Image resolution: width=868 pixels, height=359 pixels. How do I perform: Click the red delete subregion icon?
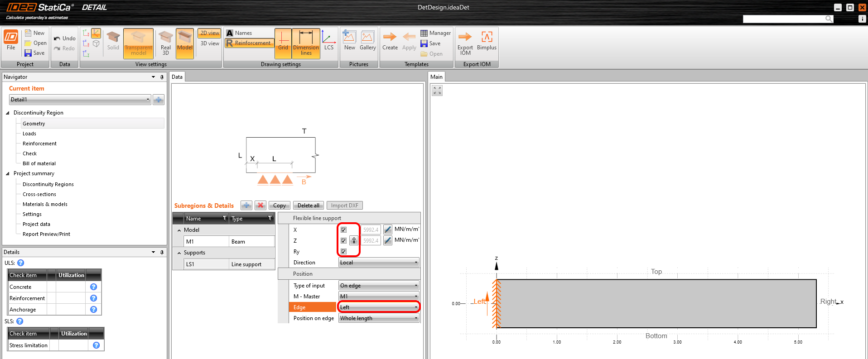(x=260, y=206)
